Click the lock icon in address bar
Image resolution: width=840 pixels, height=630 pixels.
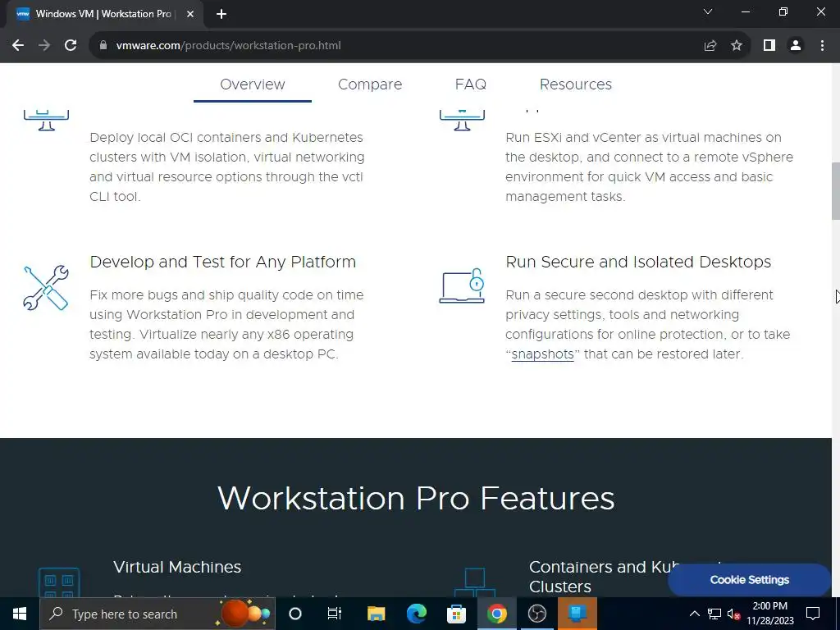tap(103, 46)
